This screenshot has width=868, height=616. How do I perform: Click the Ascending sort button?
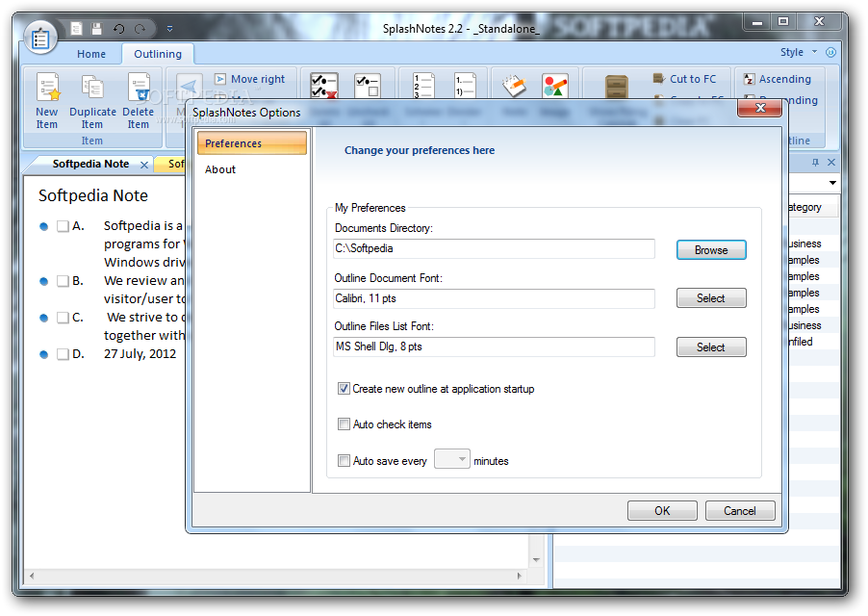click(x=778, y=79)
